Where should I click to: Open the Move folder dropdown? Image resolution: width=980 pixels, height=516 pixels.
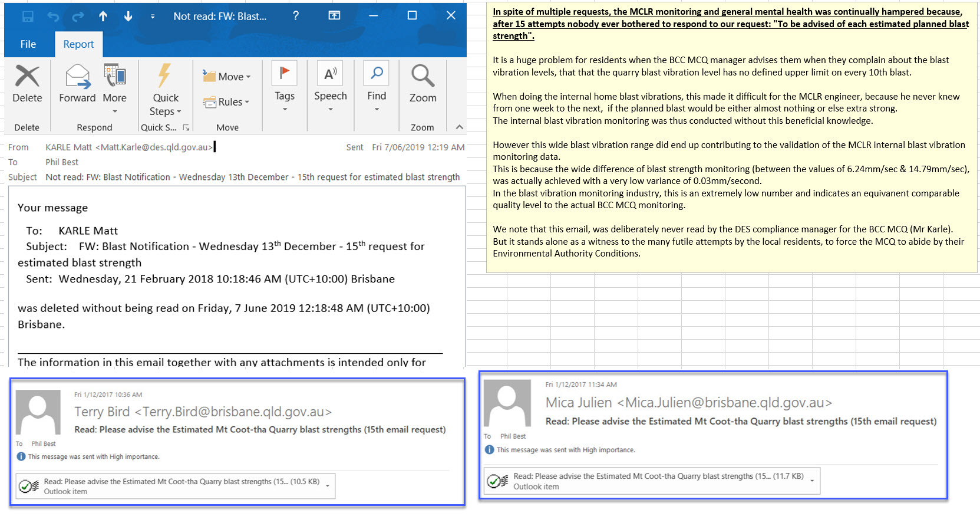tap(227, 77)
